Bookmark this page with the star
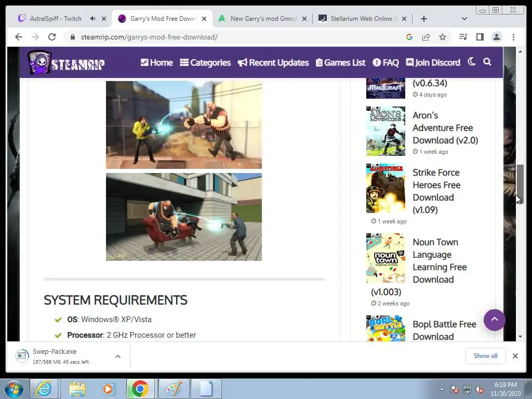The image size is (532, 399). [x=443, y=37]
